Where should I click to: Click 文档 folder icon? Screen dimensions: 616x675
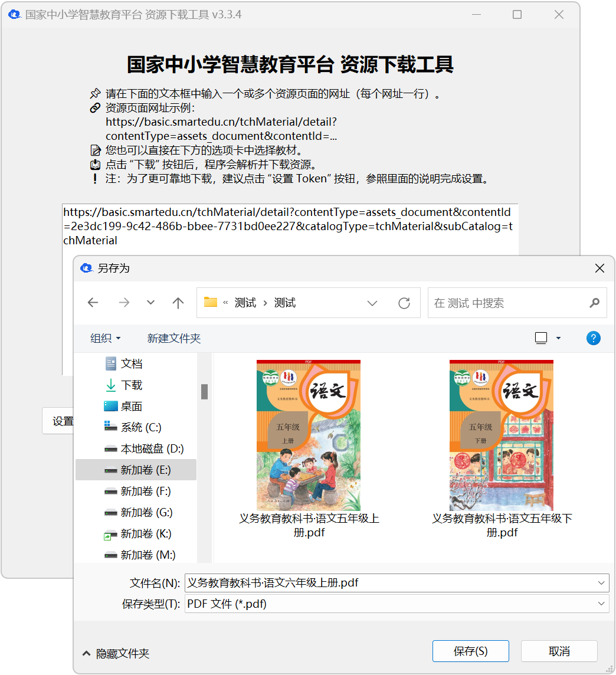(x=110, y=364)
